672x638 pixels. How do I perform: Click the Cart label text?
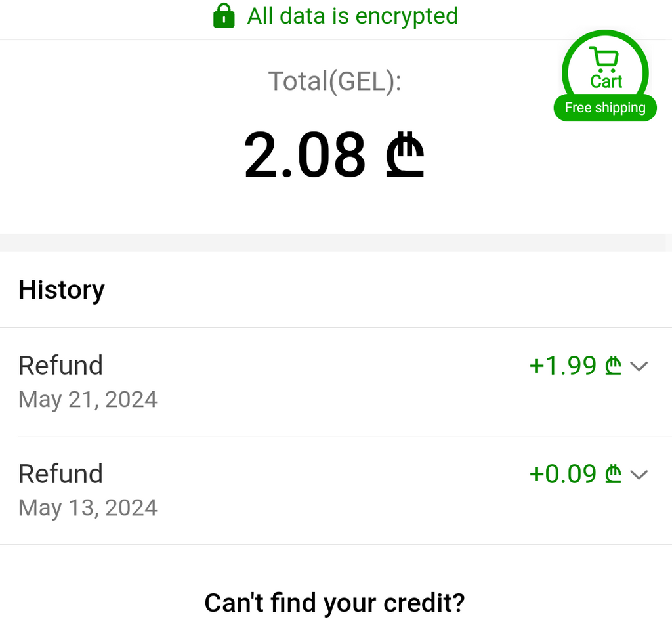(x=606, y=81)
